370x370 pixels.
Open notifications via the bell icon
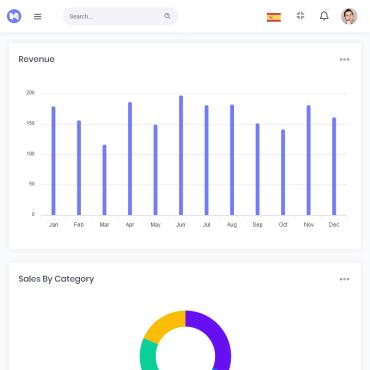click(x=324, y=16)
